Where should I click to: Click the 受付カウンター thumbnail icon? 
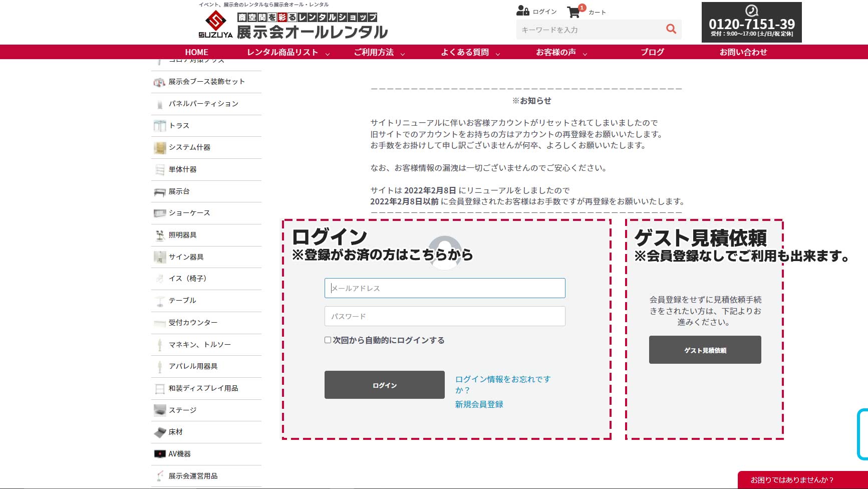pyautogui.click(x=159, y=323)
